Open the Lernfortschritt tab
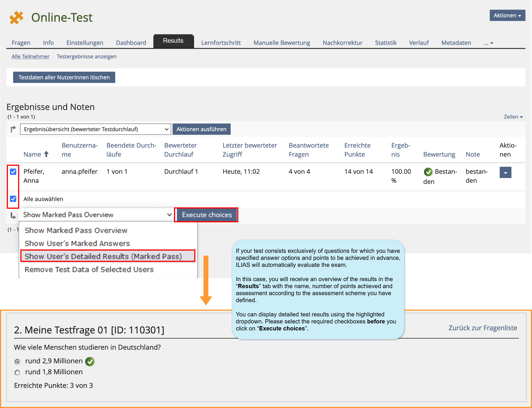This screenshot has height=408, width=532. tap(221, 43)
